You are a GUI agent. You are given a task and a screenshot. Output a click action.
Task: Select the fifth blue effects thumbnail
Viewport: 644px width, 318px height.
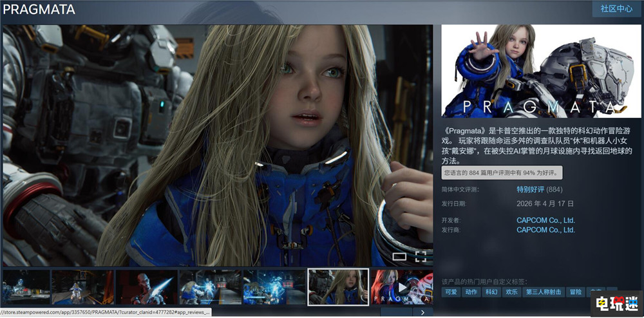274,286
